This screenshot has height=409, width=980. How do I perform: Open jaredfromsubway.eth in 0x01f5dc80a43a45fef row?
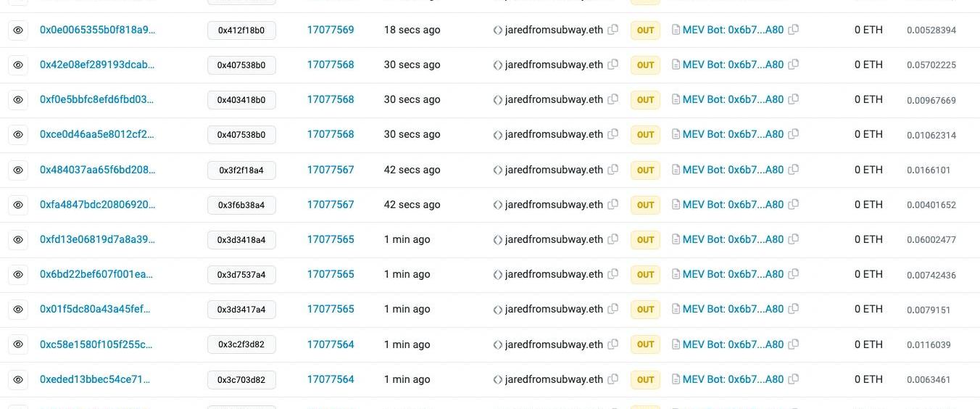pyautogui.click(x=554, y=309)
